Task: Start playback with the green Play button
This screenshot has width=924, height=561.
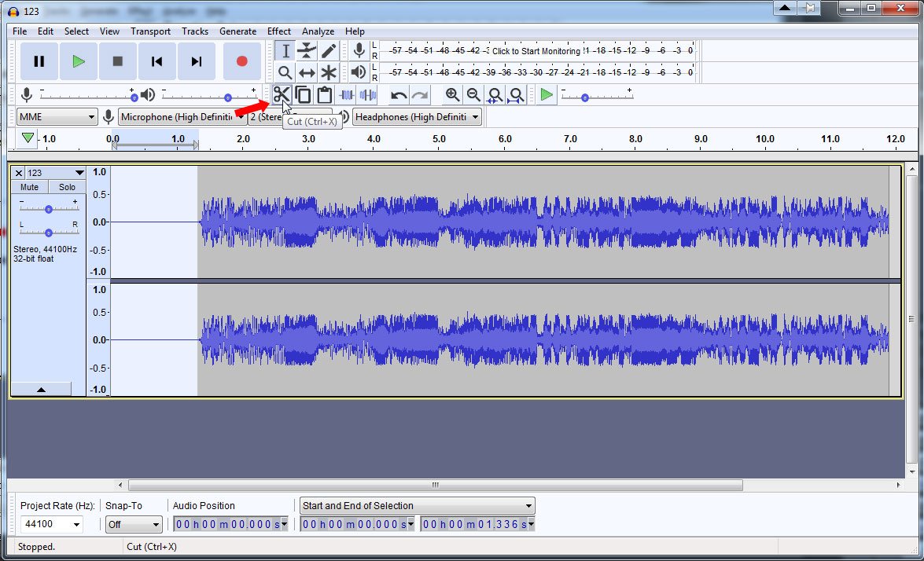Action: tap(79, 61)
